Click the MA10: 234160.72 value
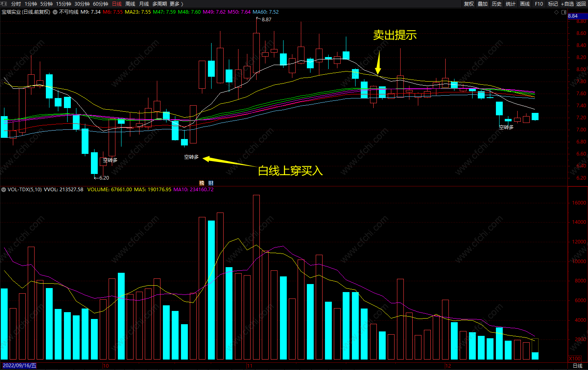The height and width of the screenshot is (370, 588). [193, 190]
